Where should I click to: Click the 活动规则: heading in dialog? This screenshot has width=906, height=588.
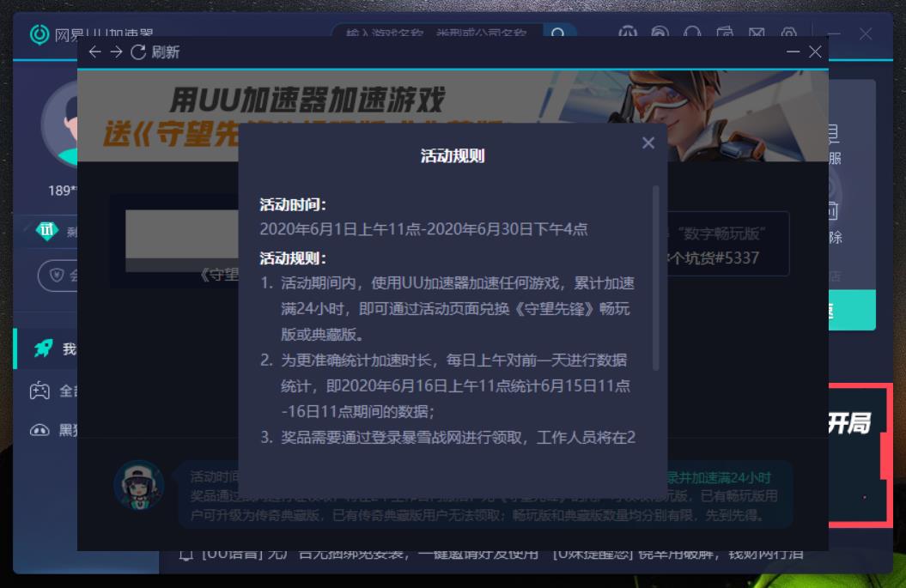[293, 258]
